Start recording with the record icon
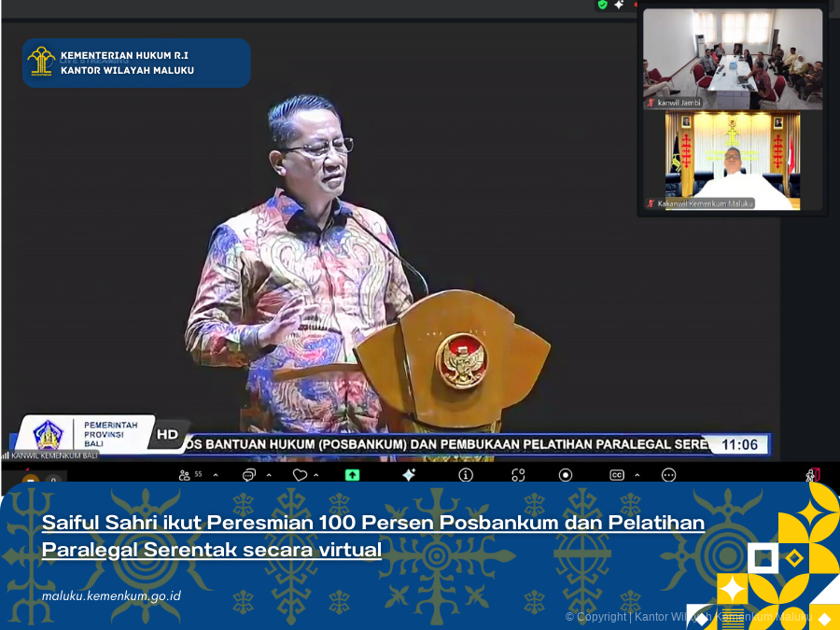Viewport: 840px width, 630px height. (x=565, y=476)
